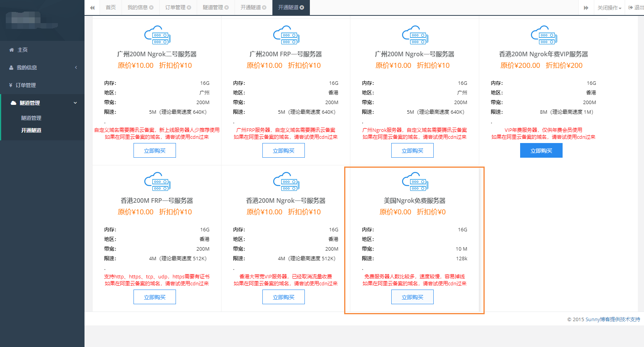Open the 隧道管理 submenu item

pos(31,118)
